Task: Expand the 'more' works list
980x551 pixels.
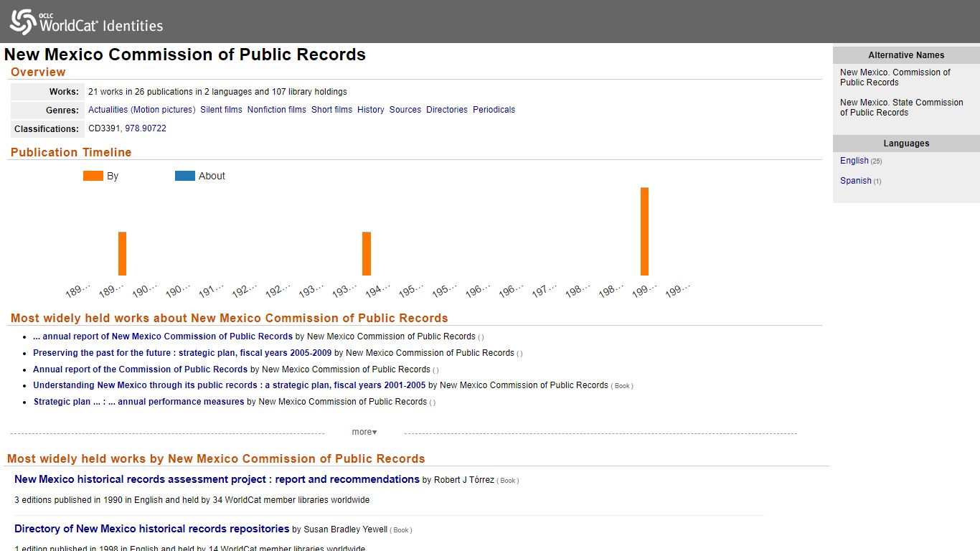Action: coord(364,432)
